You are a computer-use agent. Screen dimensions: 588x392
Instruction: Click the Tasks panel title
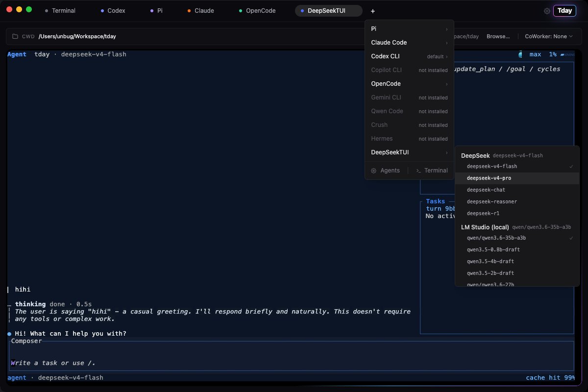coord(436,201)
